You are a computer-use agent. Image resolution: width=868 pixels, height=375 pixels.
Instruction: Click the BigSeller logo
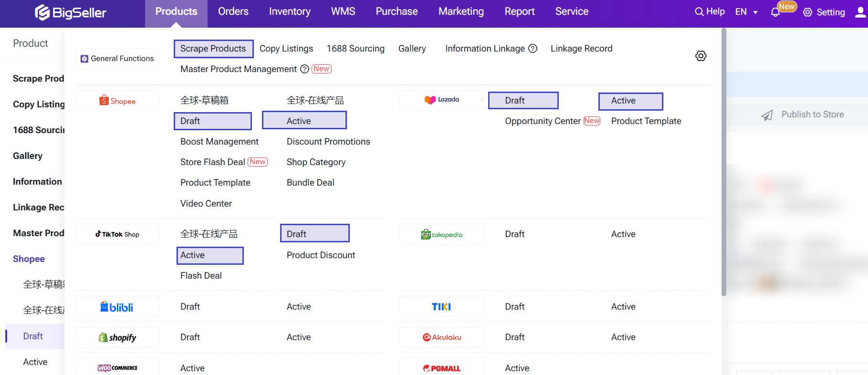coord(71,12)
